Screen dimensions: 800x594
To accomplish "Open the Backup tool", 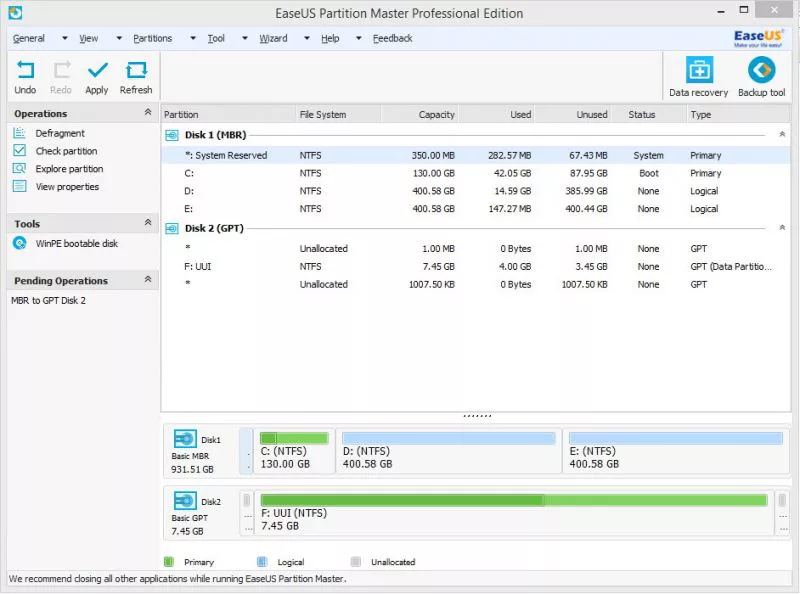I will (x=762, y=70).
